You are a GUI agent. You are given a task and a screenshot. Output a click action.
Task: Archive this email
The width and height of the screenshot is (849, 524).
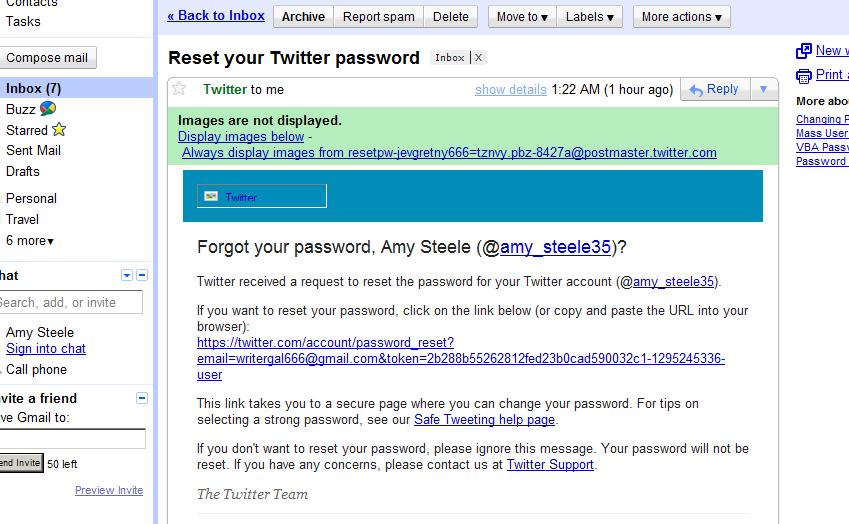(303, 17)
